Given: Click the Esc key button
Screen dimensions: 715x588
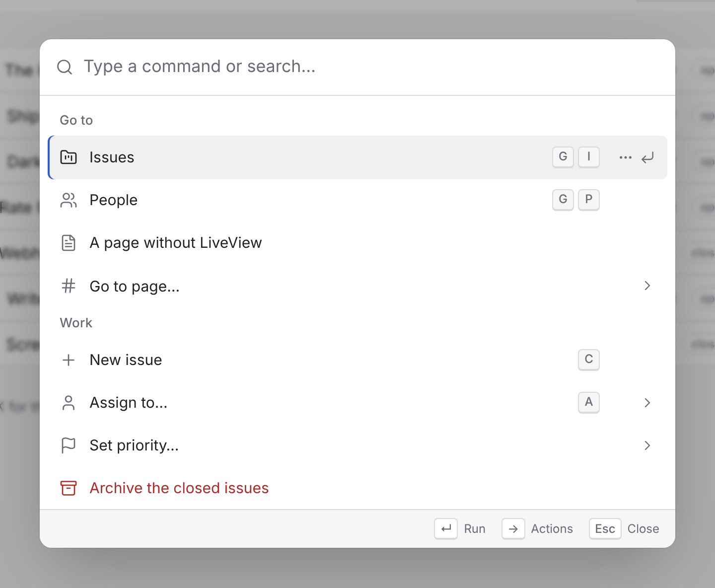Looking at the screenshot, I should (605, 529).
